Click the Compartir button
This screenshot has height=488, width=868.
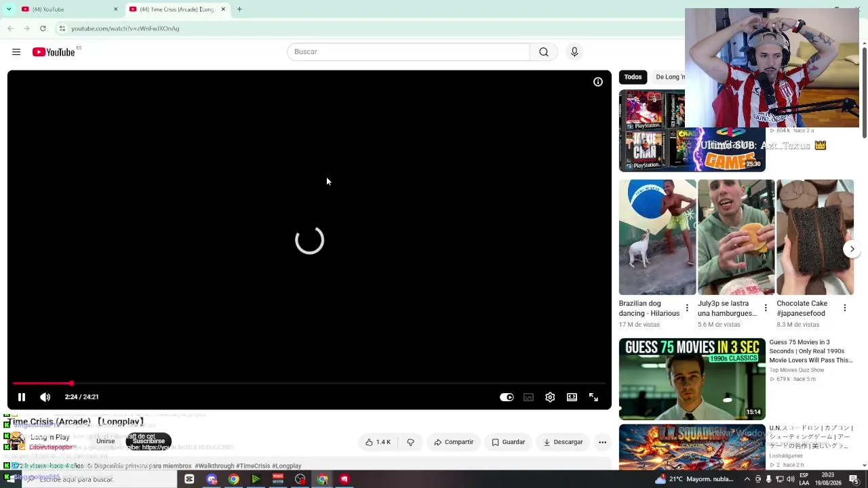tap(454, 442)
